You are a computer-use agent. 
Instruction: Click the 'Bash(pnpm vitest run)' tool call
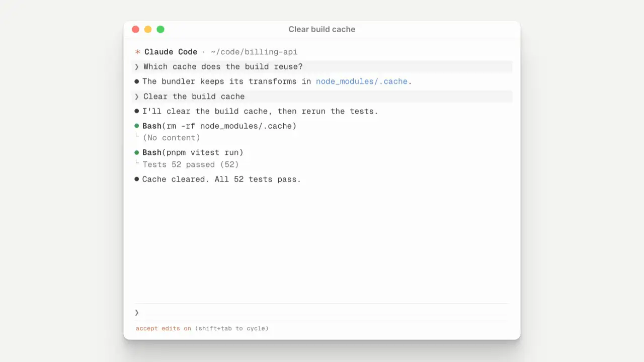tap(193, 152)
